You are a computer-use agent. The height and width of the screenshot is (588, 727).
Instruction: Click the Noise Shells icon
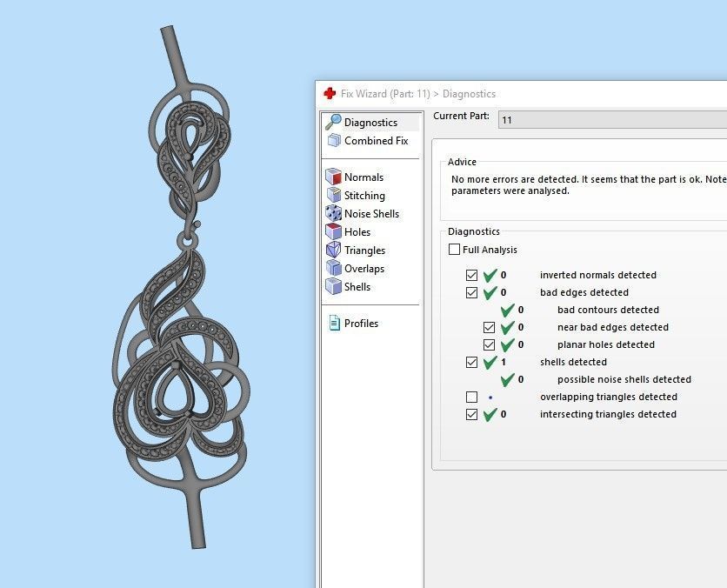(x=333, y=213)
